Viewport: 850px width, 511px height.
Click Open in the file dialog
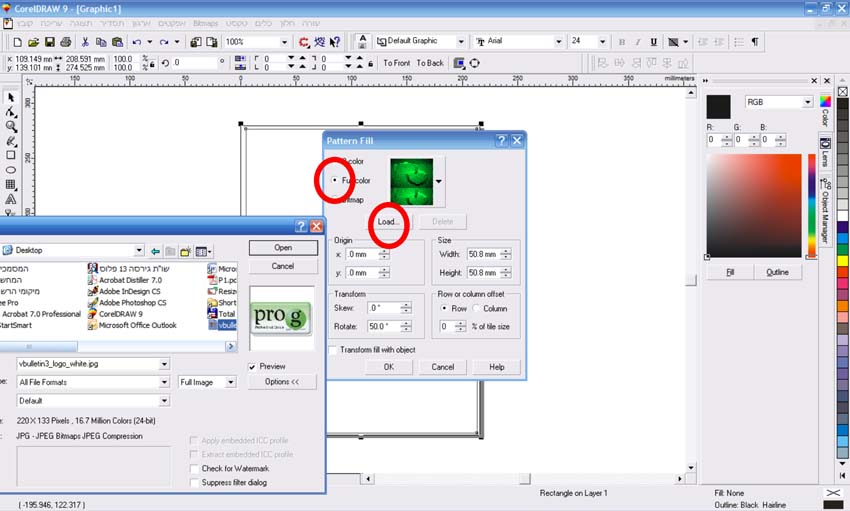(283, 248)
